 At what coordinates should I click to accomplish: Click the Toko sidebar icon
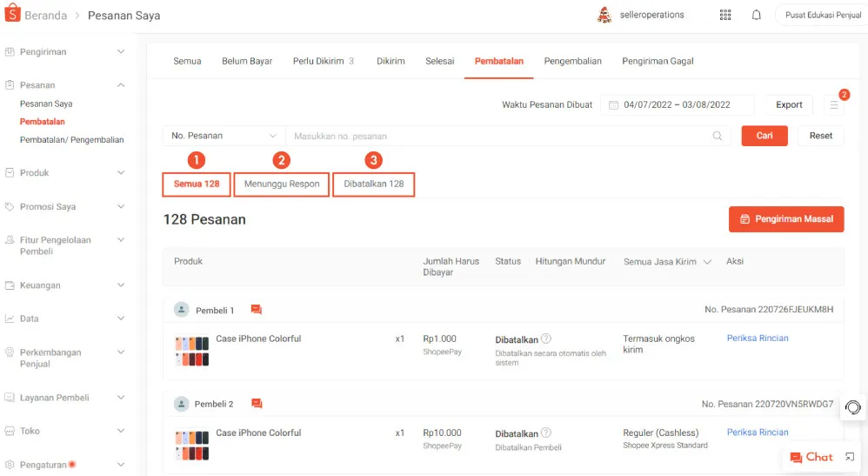click(x=10, y=431)
